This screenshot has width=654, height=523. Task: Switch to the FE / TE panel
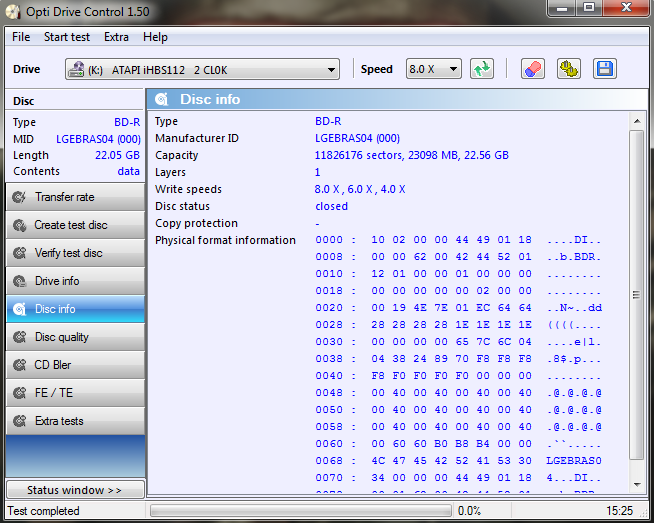[x=75, y=393]
